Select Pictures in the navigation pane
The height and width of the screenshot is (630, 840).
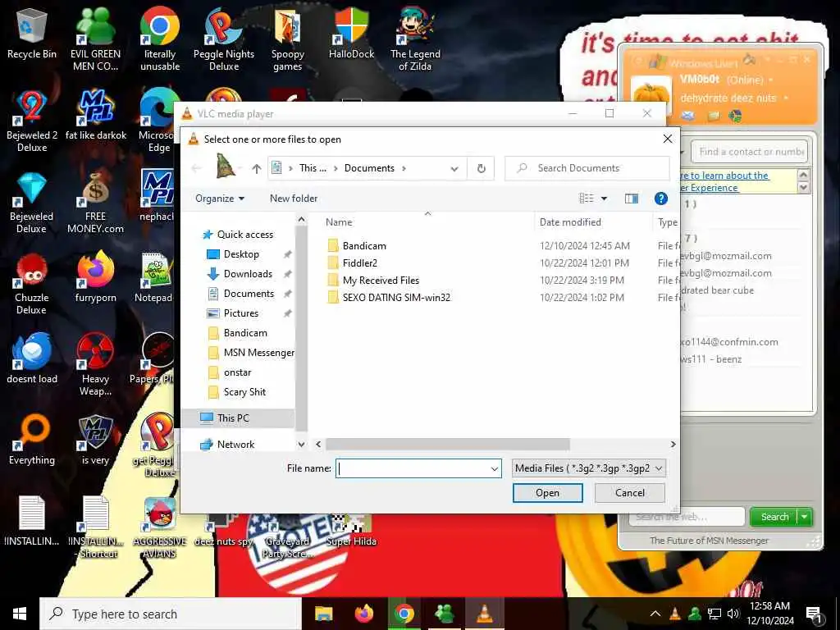[x=240, y=313]
